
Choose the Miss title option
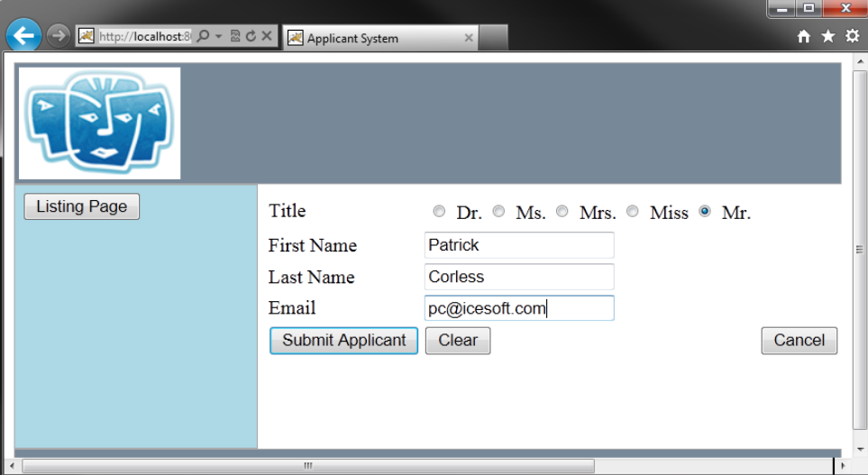tap(633, 212)
